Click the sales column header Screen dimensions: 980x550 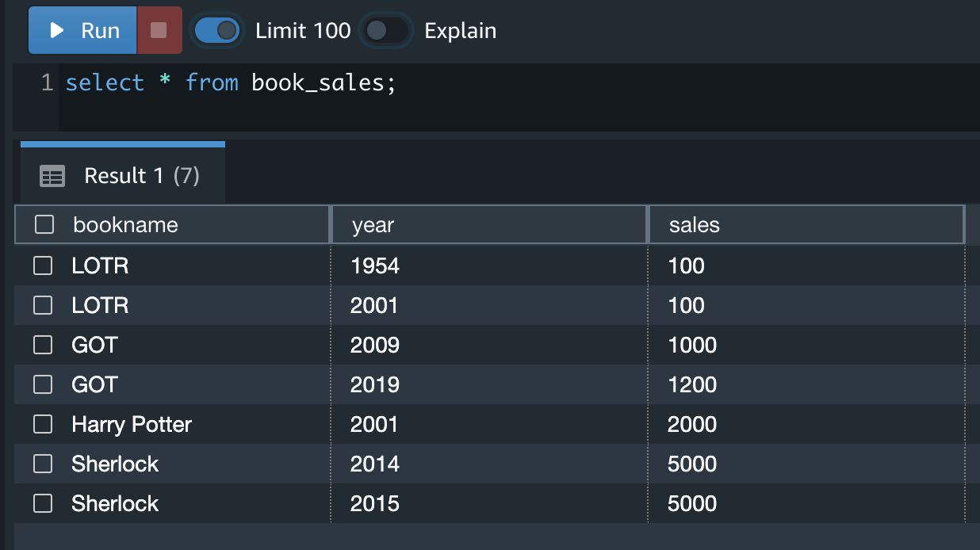(695, 225)
